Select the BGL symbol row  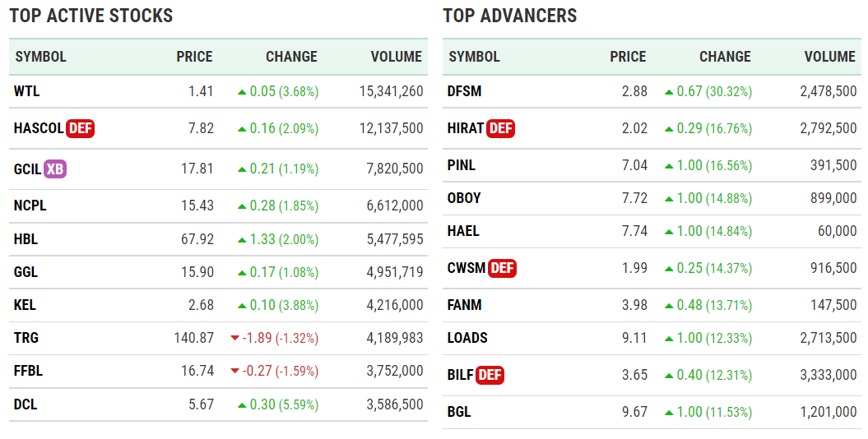[x=459, y=412]
